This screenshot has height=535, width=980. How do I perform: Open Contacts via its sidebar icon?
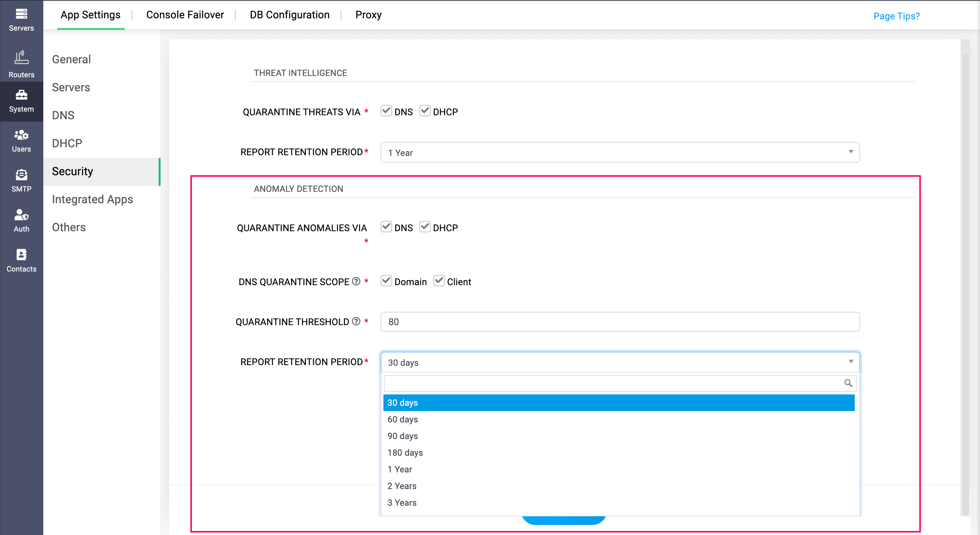21,259
